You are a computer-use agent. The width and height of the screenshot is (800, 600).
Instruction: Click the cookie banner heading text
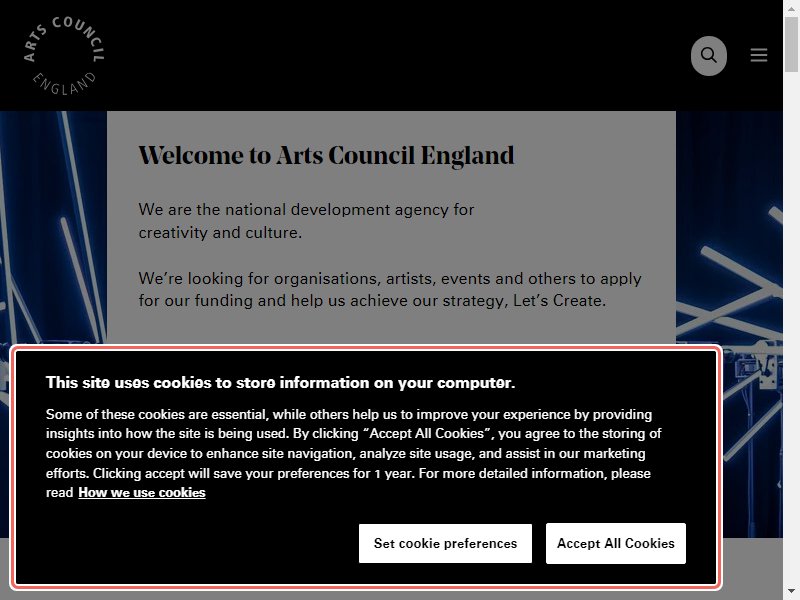coord(281,383)
